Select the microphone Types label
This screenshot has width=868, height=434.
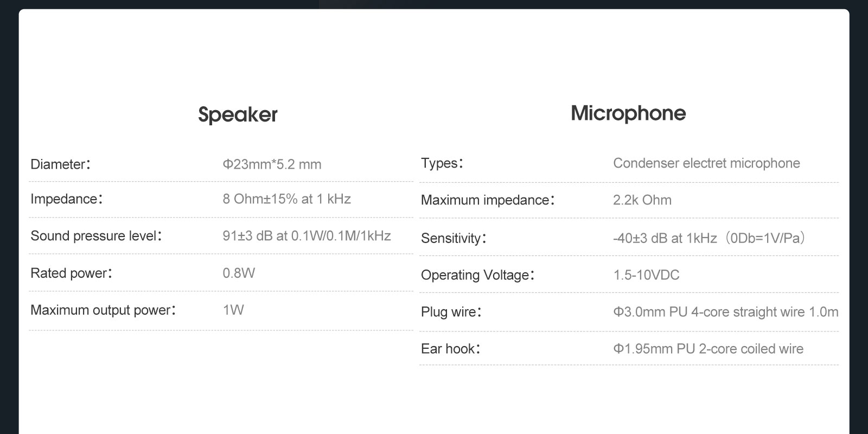click(x=442, y=163)
